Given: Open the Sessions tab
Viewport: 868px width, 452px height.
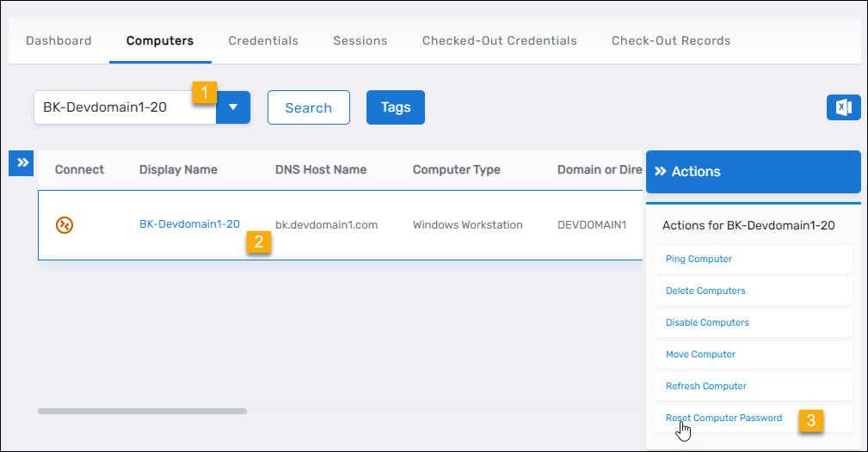Looking at the screenshot, I should click(x=360, y=40).
